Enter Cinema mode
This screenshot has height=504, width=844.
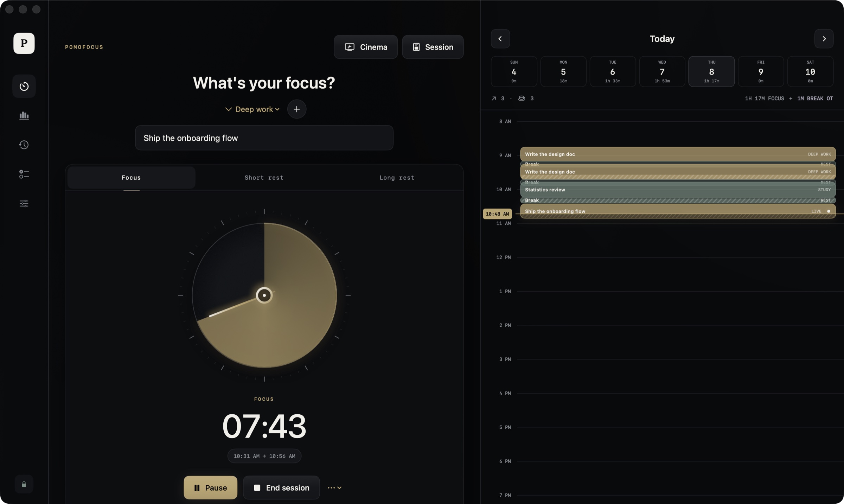[x=366, y=47]
